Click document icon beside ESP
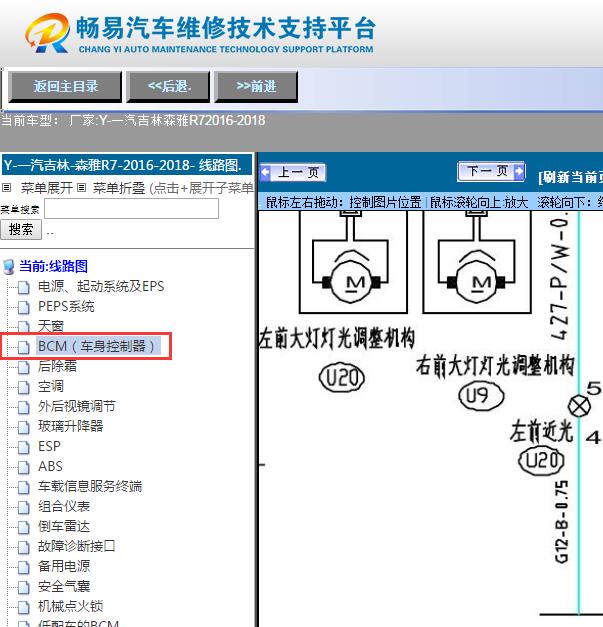The height and width of the screenshot is (627, 603). click(x=24, y=447)
